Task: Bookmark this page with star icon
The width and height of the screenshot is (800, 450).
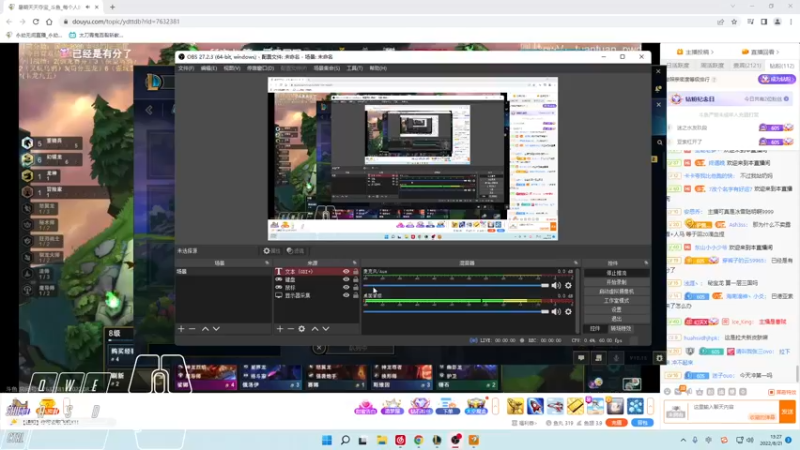Action: [734, 21]
